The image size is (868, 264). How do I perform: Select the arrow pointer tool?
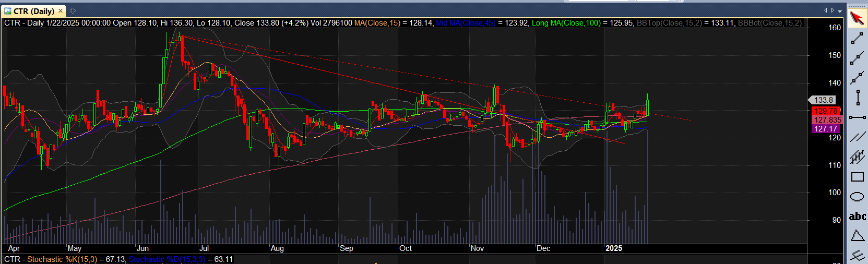[857, 19]
